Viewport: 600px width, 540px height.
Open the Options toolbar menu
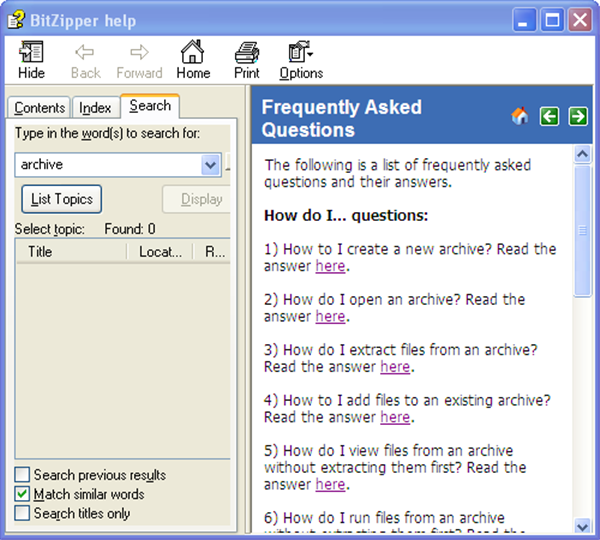coord(301,60)
